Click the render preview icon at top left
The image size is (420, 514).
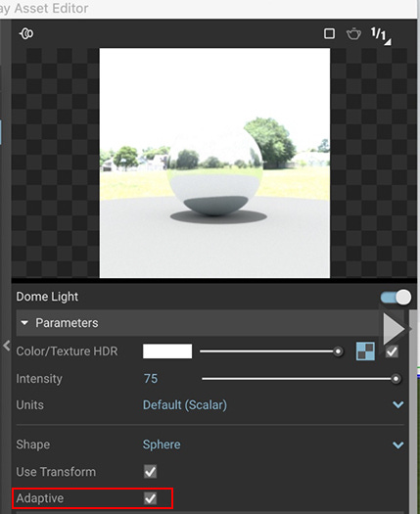[x=26, y=33]
